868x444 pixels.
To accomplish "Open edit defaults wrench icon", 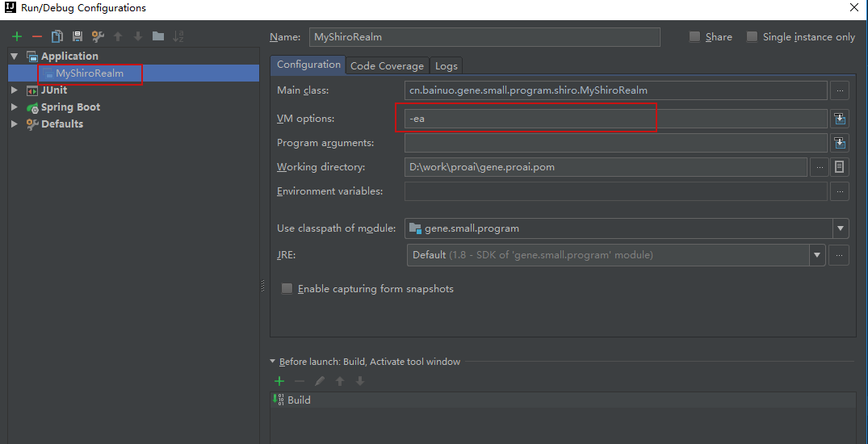I will pyautogui.click(x=98, y=36).
